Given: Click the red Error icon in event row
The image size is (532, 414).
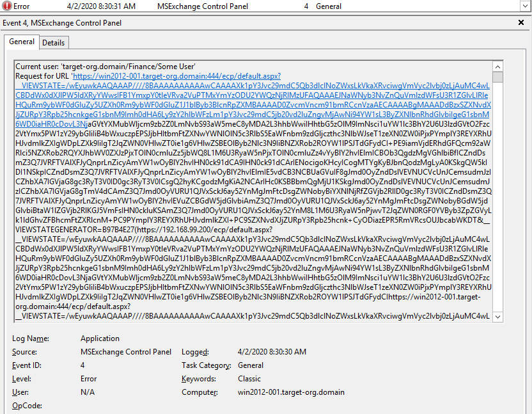Looking at the screenshot, I should click(x=6, y=6).
